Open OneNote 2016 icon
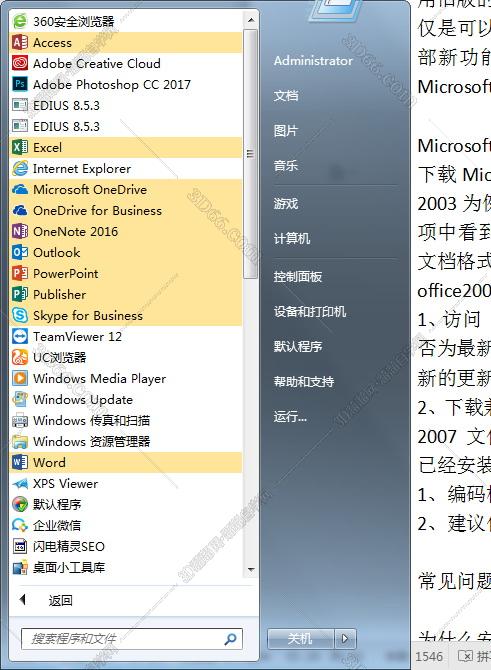Image resolution: width=491 pixels, height=670 pixels. pyautogui.click(x=20, y=231)
